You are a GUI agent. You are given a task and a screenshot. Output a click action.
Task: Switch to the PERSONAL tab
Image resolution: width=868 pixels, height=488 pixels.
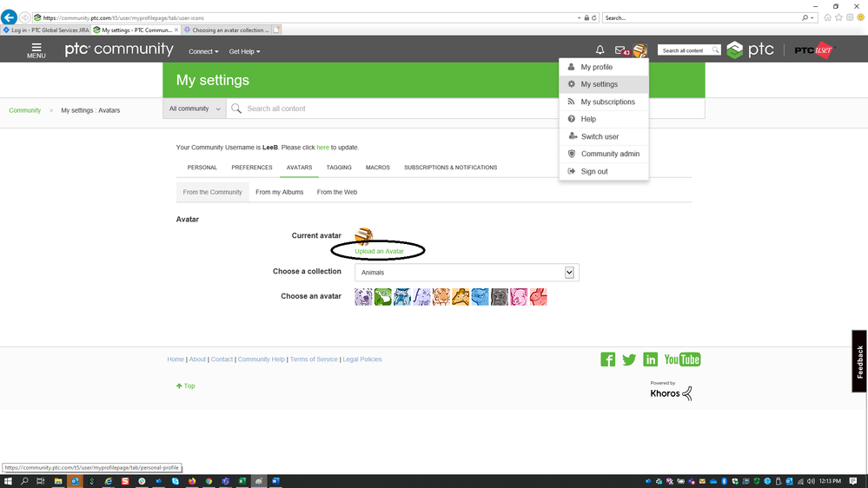[x=202, y=168]
